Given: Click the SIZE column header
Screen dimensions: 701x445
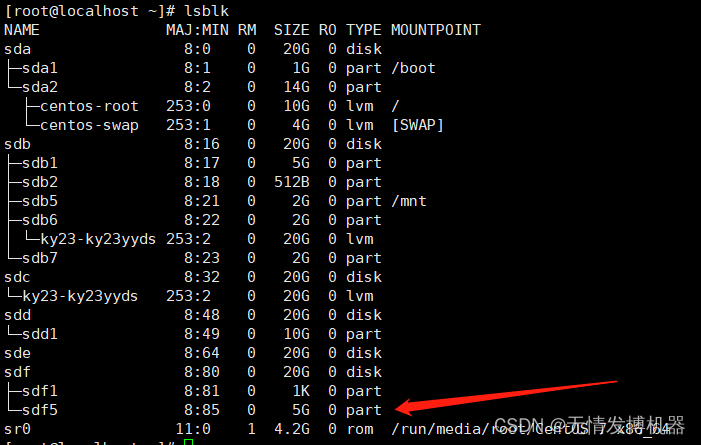Looking at the screenshot, I should click(291, 30).
